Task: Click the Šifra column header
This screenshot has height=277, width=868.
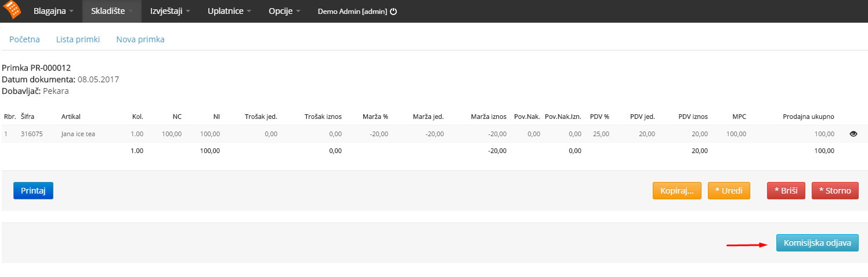Action: pyautogui.click(x=27, y=116)
